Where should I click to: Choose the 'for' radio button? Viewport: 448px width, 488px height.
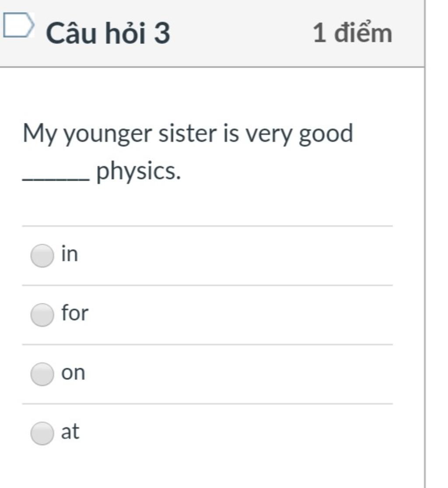point(42,315)
